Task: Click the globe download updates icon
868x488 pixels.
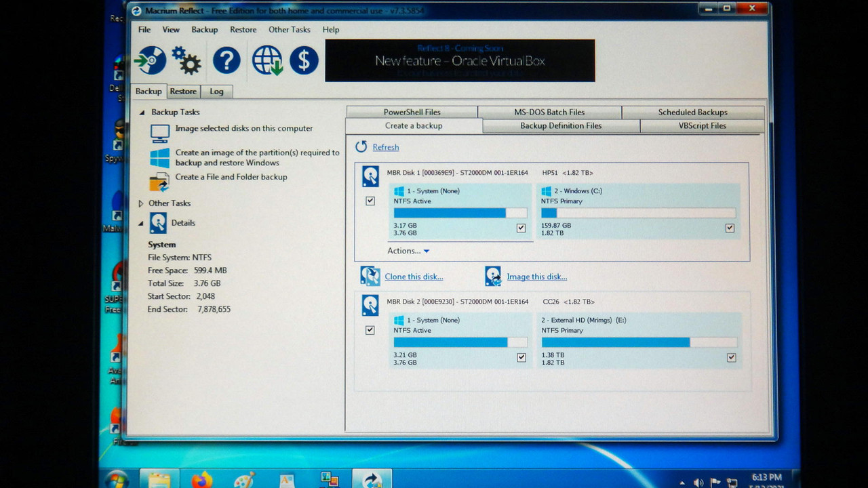Action: point(267,60)
